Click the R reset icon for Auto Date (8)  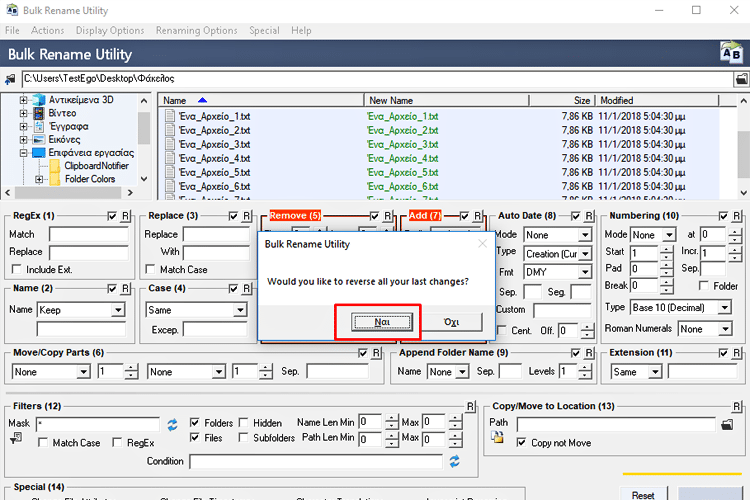click(x=589, y=216)
